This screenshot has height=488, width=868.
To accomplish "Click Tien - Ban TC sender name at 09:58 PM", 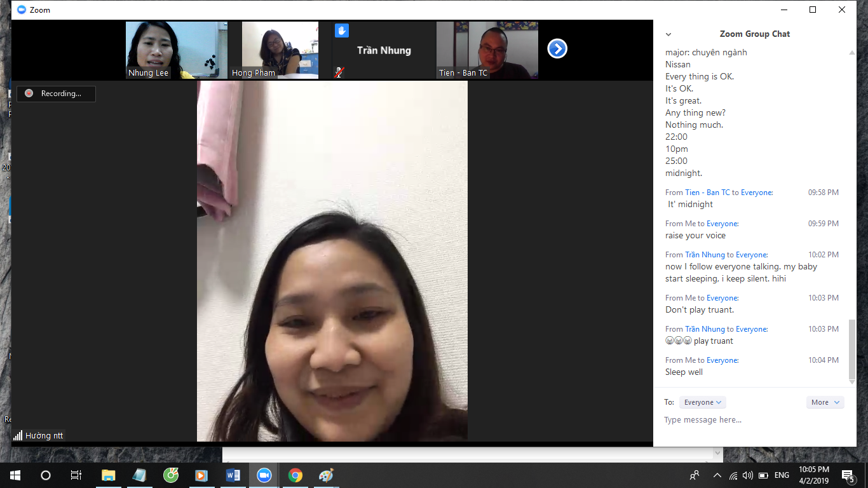I will point(707,193).
